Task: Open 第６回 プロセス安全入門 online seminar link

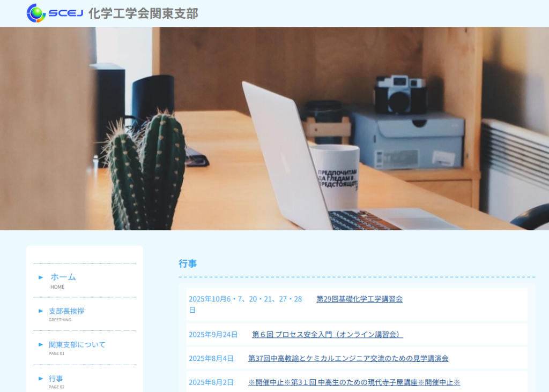Action: tap(327, 335)
